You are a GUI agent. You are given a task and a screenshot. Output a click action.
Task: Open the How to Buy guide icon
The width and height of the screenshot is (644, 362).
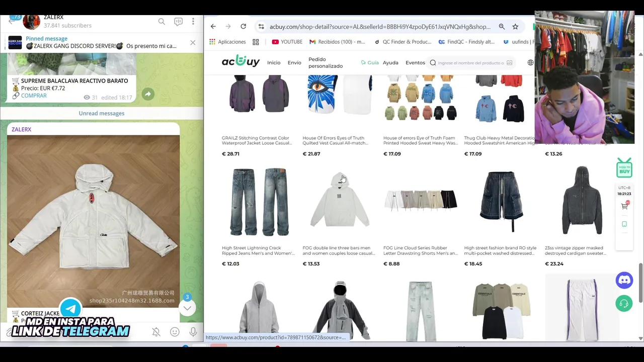pos(624,168)
